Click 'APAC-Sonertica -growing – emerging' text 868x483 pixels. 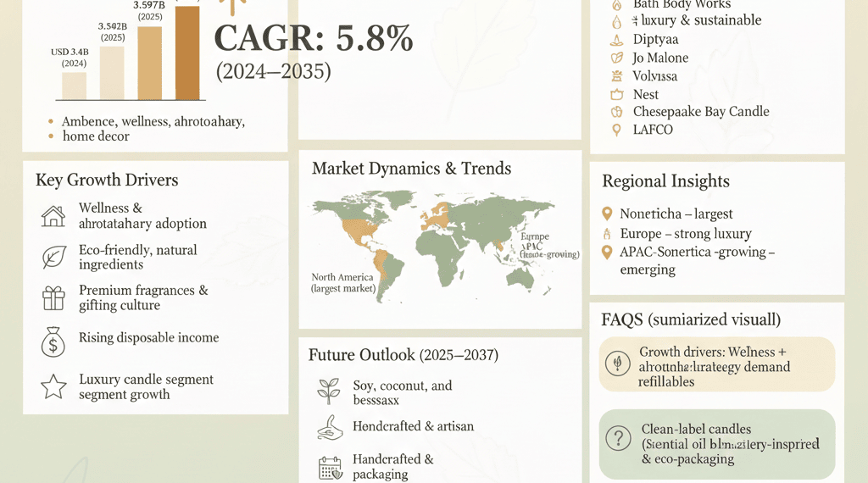pyautogui.click(x=697, y=261)
